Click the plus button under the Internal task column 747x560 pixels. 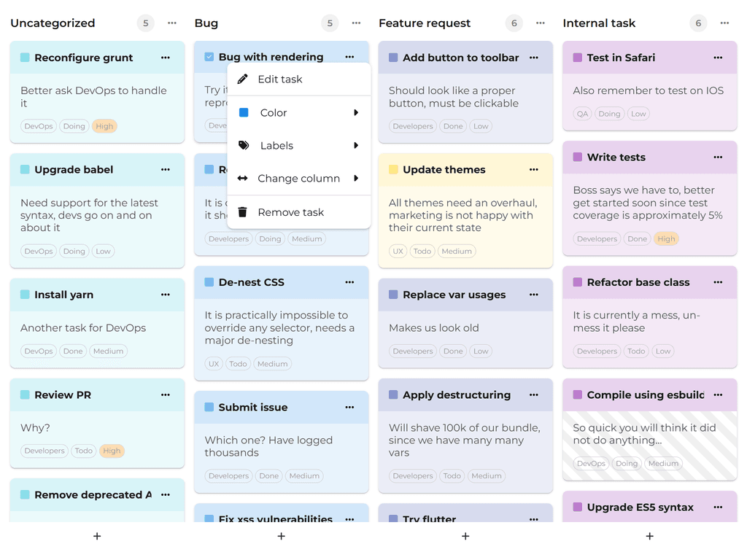pyautogui.click(x=649, y=536)
